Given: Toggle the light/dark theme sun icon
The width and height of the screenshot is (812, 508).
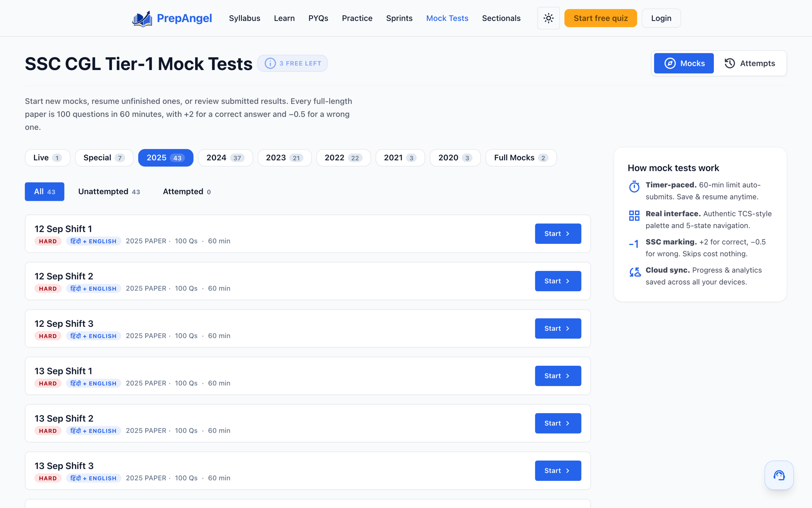Looking at the screenshot, I should click(x=548, y=18).
